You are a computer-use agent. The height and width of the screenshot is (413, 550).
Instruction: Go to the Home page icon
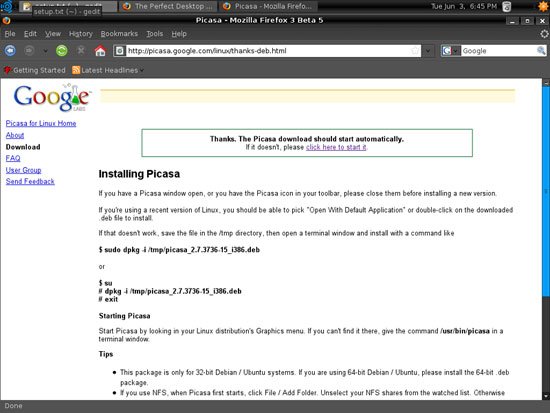click(x=100, y=51)
